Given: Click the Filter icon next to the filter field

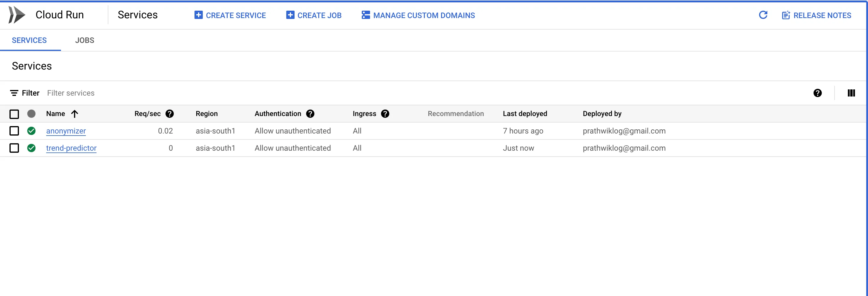Looking at the screenshot, I should pyautogui.click(x=14, y=93).
